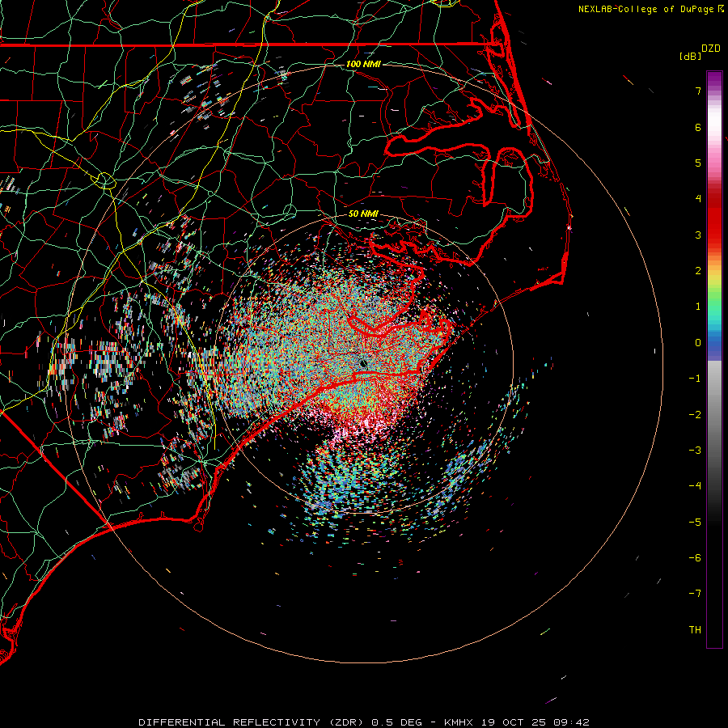The height and width of the screenshot is (728, 728).
Task: Click the 50 NMI range ring label
Action: [x=363, y=214]
